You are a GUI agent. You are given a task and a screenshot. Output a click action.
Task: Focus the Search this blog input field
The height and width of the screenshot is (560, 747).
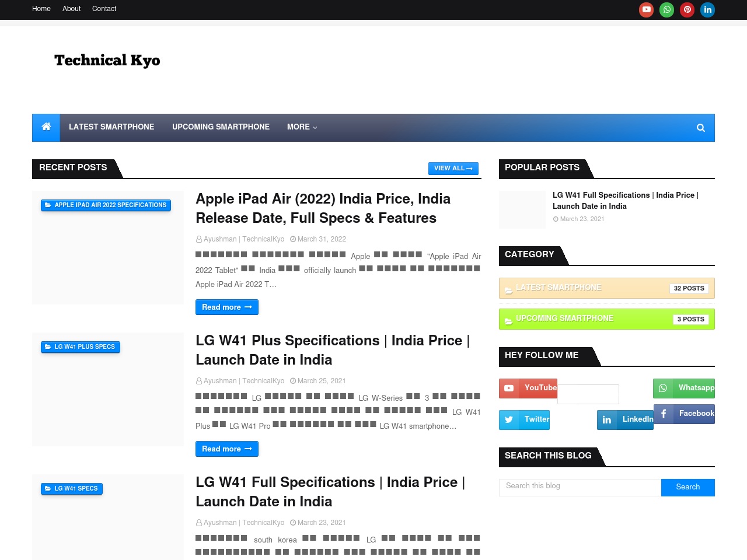[580, 487]
